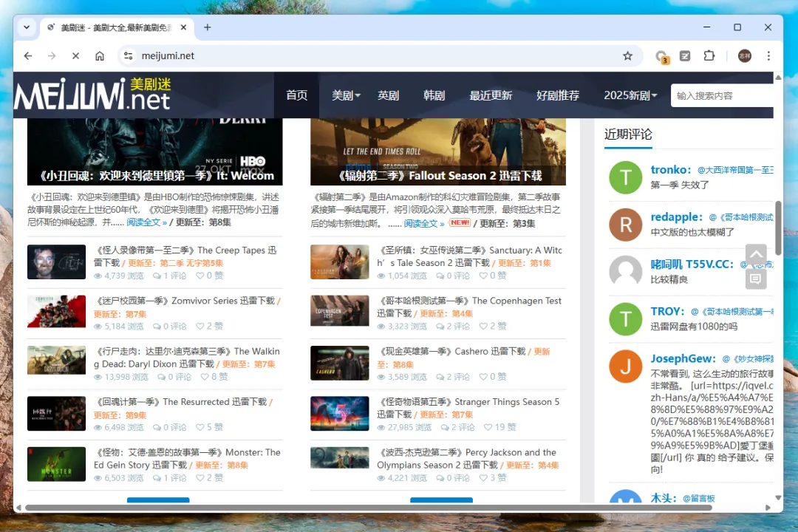The image size is (798, 532).
Task: Open 阅读全文 for 小丑回魂 article
Action: (x=146, y=222)
